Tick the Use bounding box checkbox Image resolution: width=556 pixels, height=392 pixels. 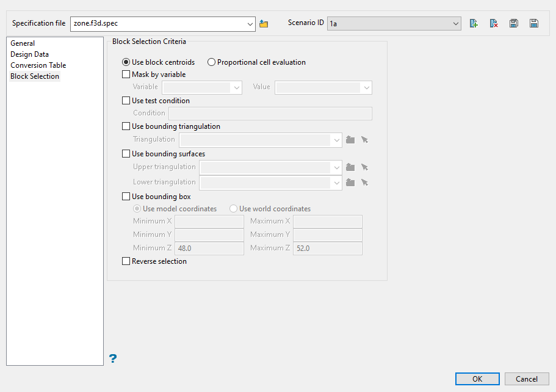pos(126,197)
